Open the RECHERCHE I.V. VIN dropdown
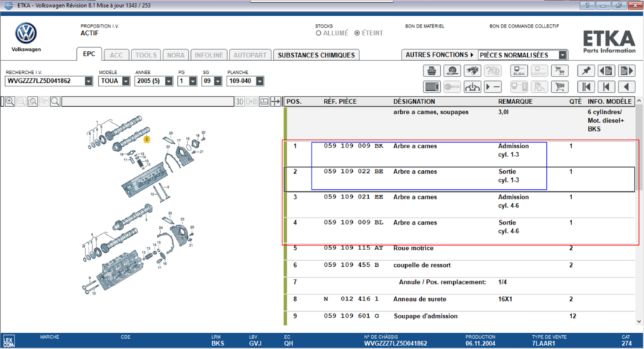 pos(89,81)
